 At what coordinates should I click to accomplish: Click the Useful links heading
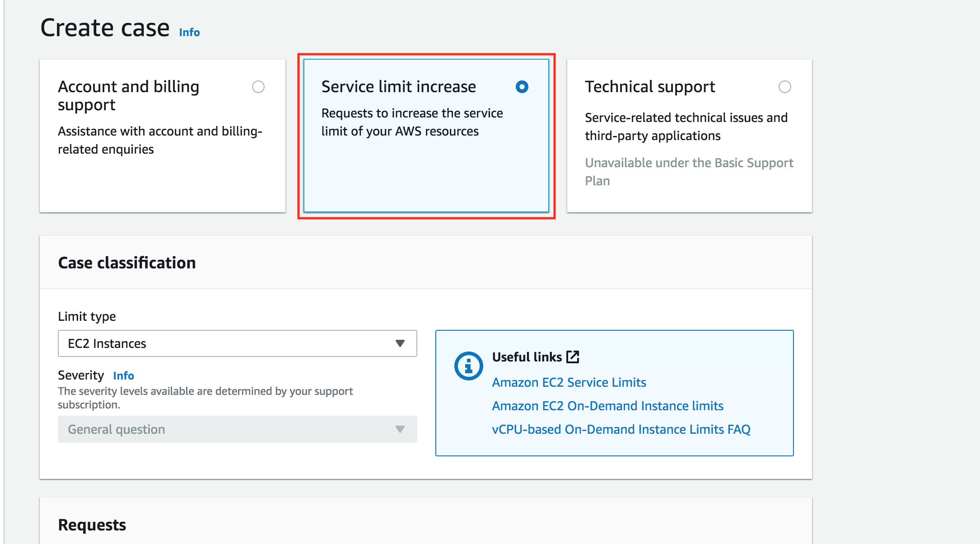point(527,357)
